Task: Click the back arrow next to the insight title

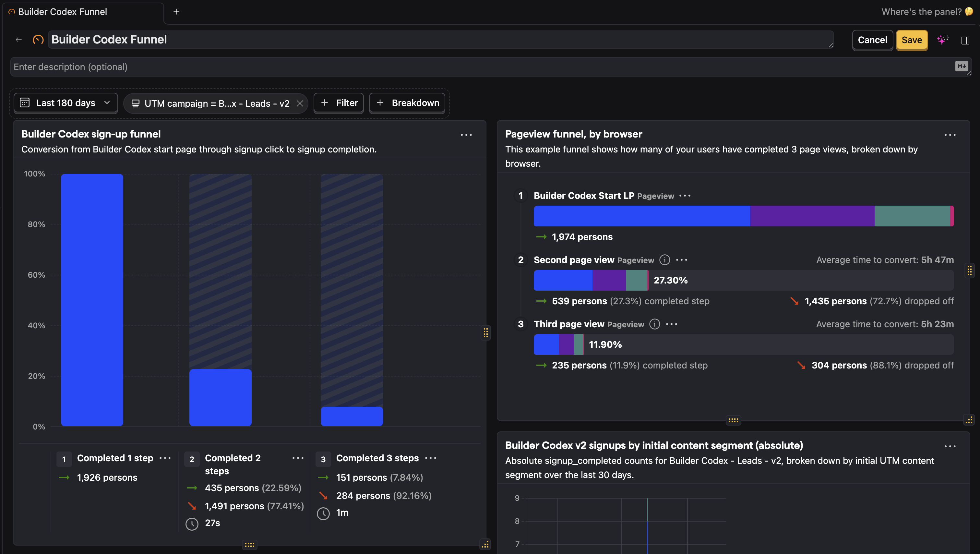Action: 19,39
